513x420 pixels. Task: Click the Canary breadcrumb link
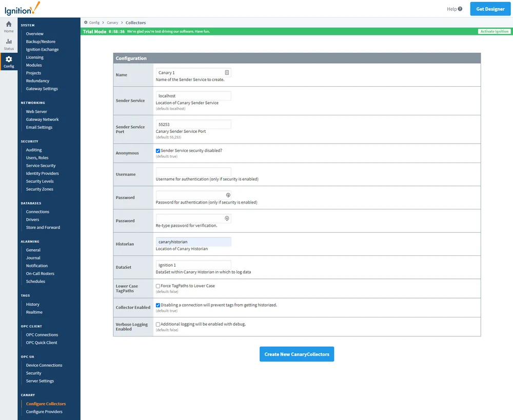[x=112, y=23]
